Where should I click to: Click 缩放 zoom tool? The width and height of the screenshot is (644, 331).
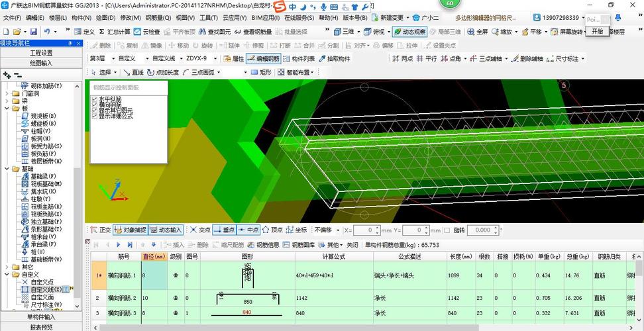click(502, 32)
